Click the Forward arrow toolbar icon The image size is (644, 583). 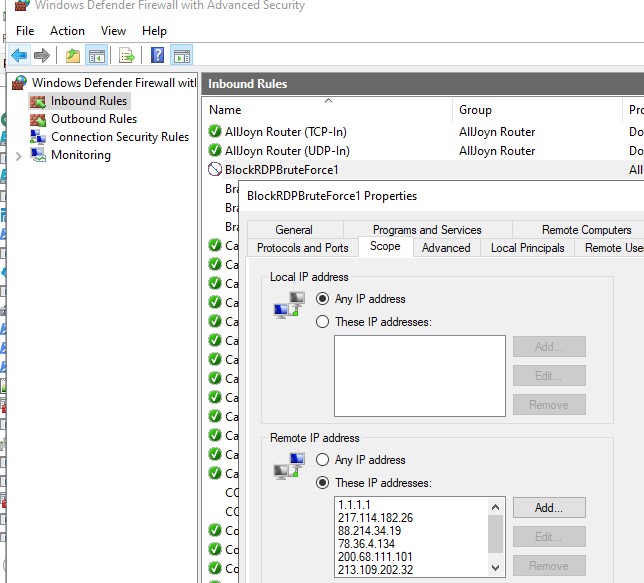[x=41, y=55]
